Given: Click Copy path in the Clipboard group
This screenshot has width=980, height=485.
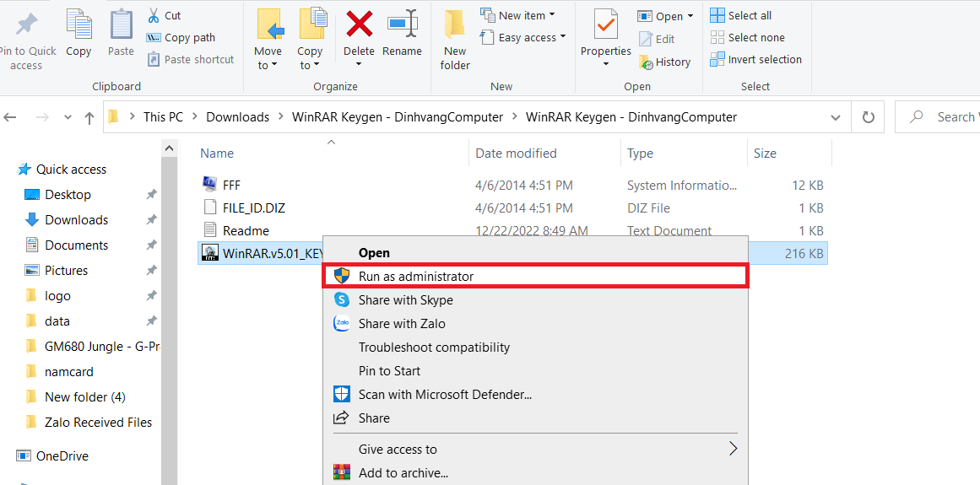Looking at the screenshot, I should click(x=181, y=37).
